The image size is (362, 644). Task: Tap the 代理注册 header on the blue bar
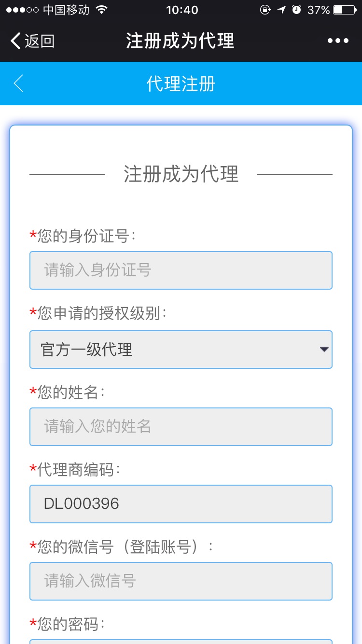181,83
